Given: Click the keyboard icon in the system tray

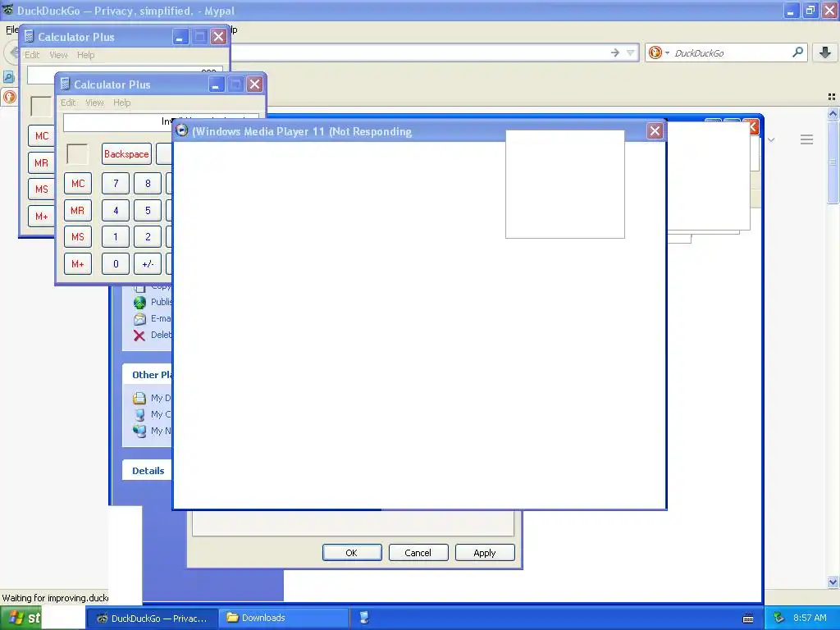Looking at the screenshot, I should 748,619.
